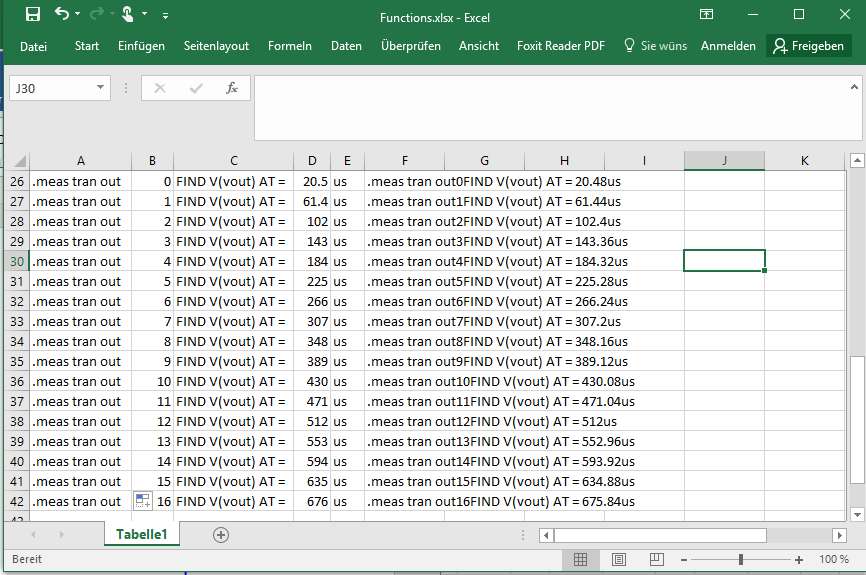
Task: Open the Insert Function (fx) dialog
Action: [232, 88]
